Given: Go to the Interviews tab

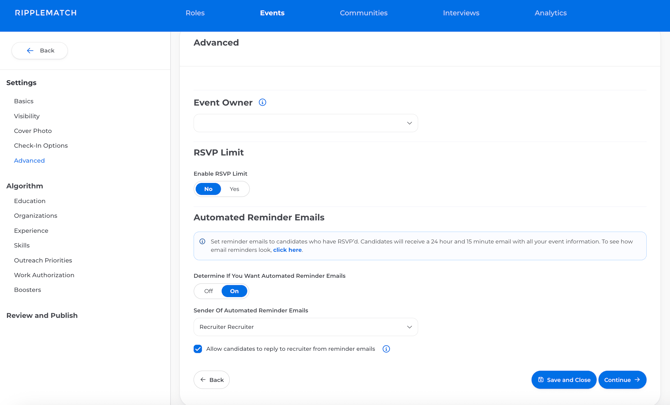Looking at the screenshot, I should point(461,13).
